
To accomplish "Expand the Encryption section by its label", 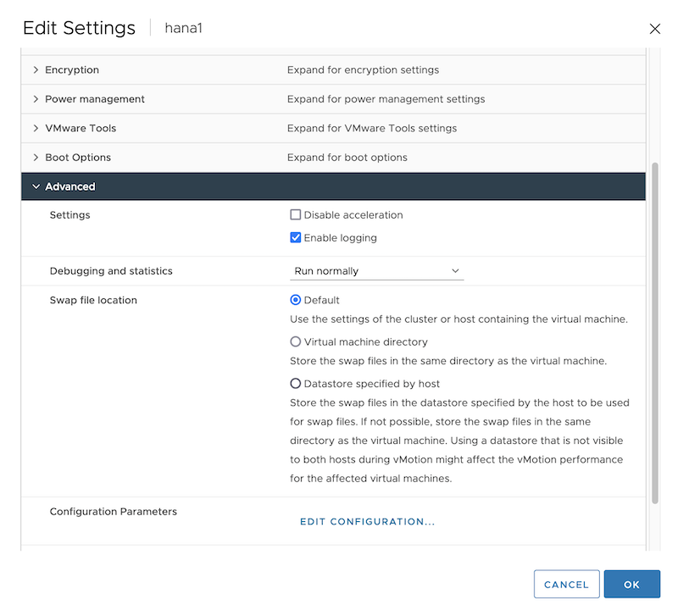I will tap(72, 70).
